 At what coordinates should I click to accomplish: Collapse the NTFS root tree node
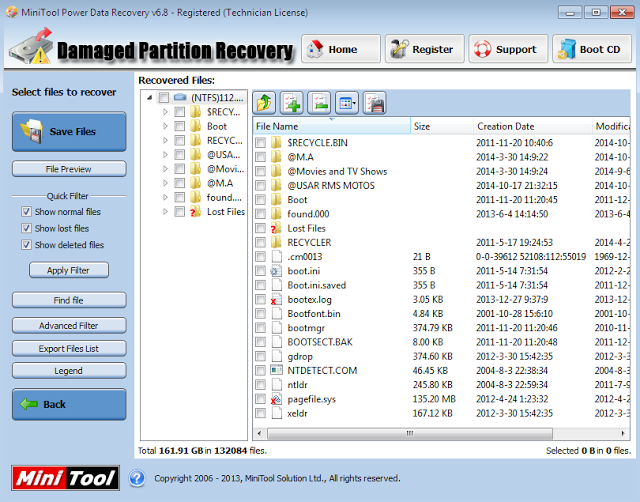coord(149,98)
